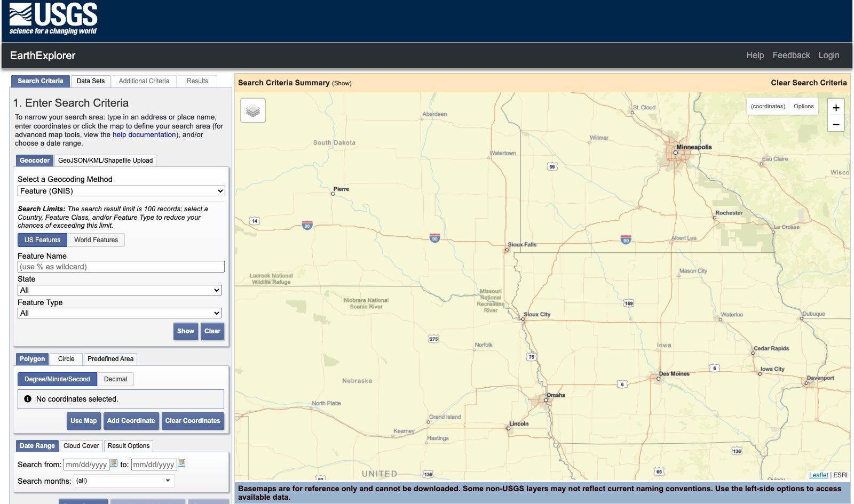Focus the Feature Name input field
Image resolution: width=854 pixels, height=504 pixels.
[121, 267]
